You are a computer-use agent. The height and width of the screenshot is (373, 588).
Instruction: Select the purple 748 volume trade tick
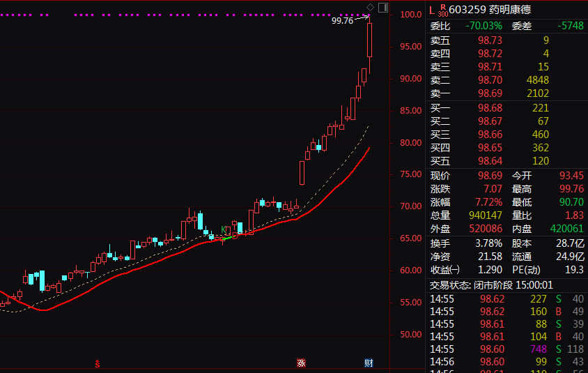coord(538,349)
